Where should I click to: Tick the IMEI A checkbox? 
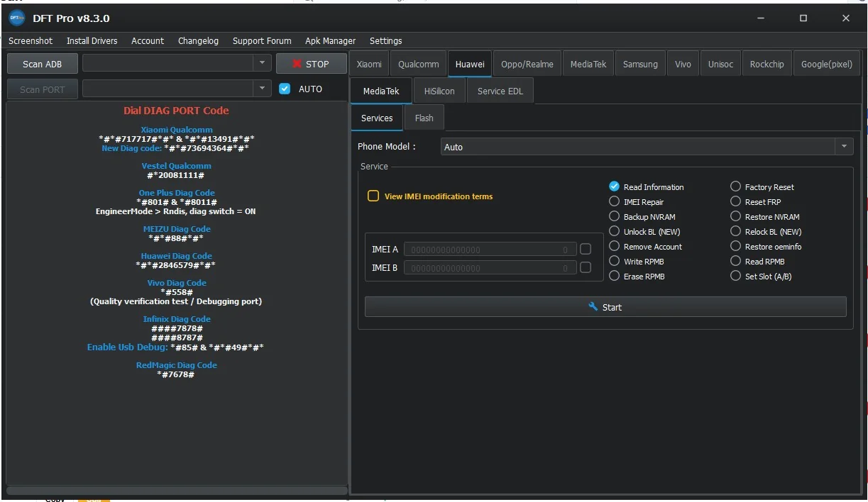click(x=586, y=249)
